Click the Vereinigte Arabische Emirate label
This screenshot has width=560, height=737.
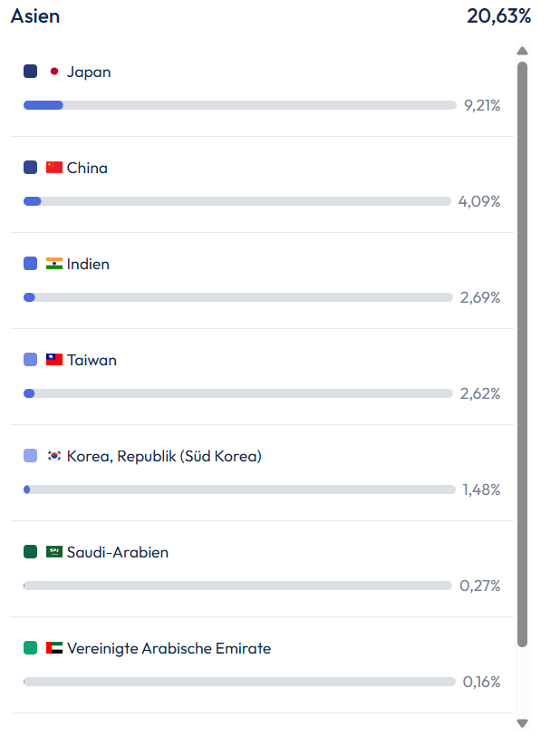pyautogui.click(x=169, y=648)
